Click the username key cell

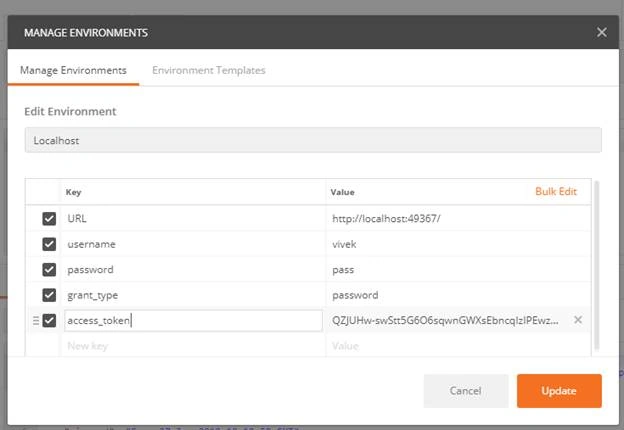[x=193, y=244]
